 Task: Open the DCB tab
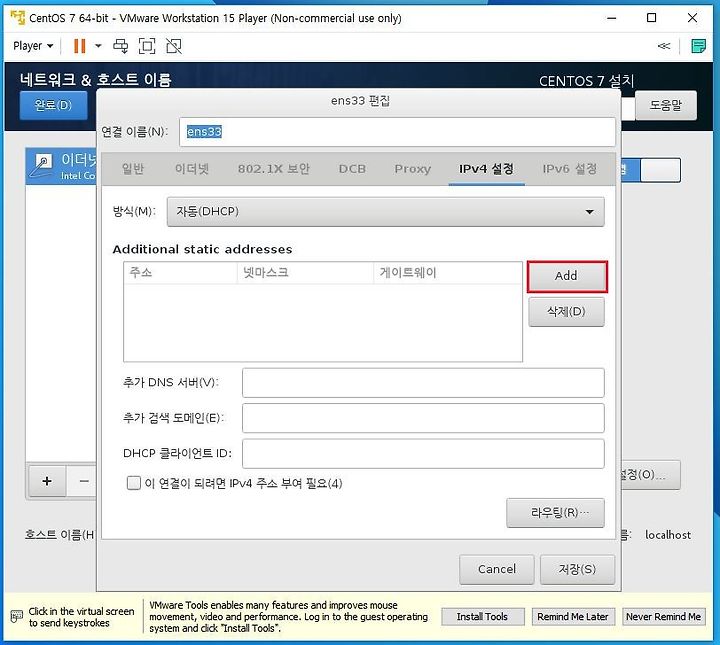coord(352,169)
